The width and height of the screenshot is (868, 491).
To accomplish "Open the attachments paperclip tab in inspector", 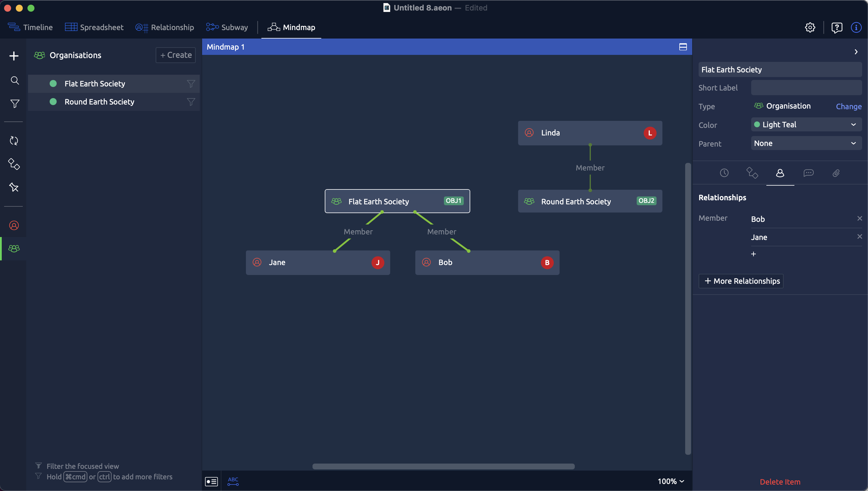I will tap(836, 173).
